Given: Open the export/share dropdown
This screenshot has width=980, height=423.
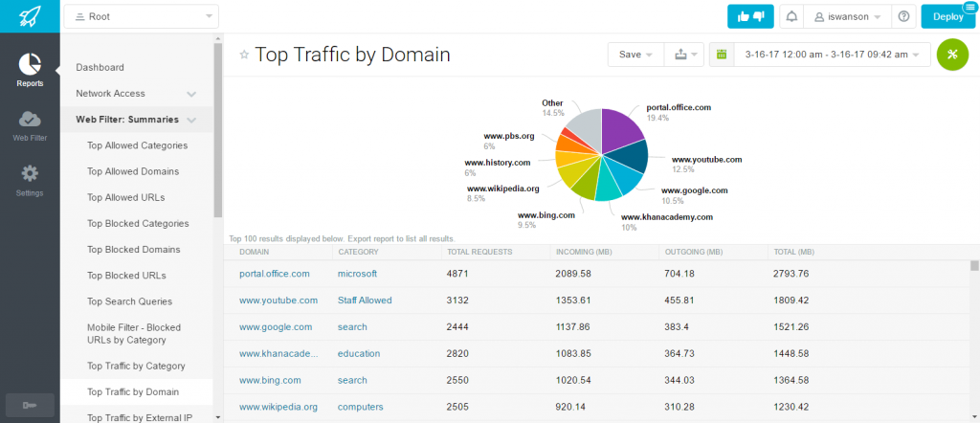Looking at the screenshot, I should pyautogui.click(x=684, y=55).
